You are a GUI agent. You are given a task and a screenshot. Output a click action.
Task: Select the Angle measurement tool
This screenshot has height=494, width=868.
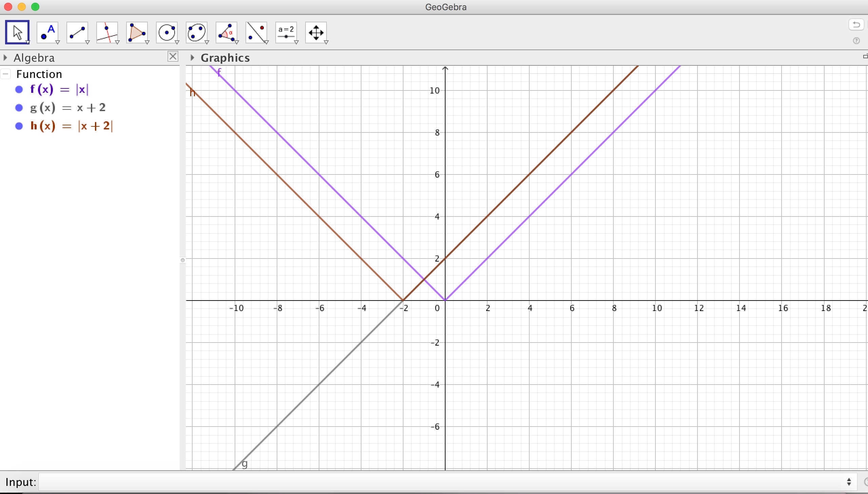(x=227, y=32)
